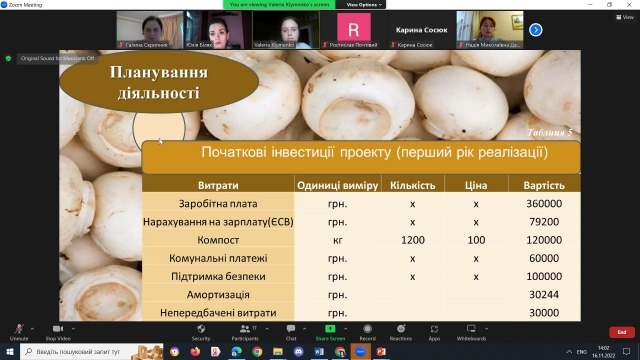Click the View layout button
Screen dimensions: 640x360
click(625, 17)
